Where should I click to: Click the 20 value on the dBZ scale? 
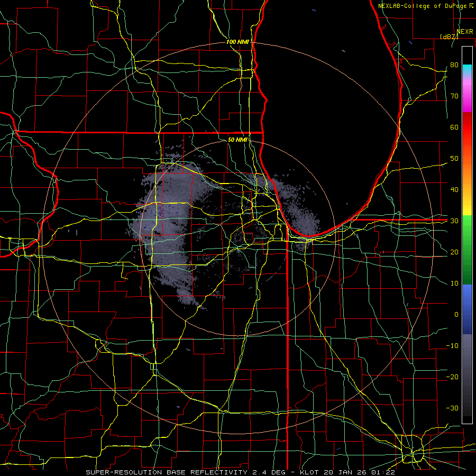[454, 252]
